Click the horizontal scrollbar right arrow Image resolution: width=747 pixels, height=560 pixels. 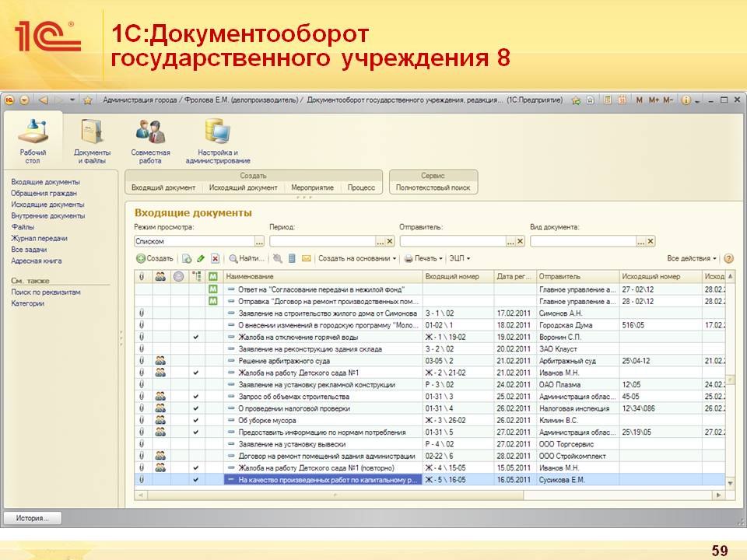pyautogui.click(x=719, y=495)
